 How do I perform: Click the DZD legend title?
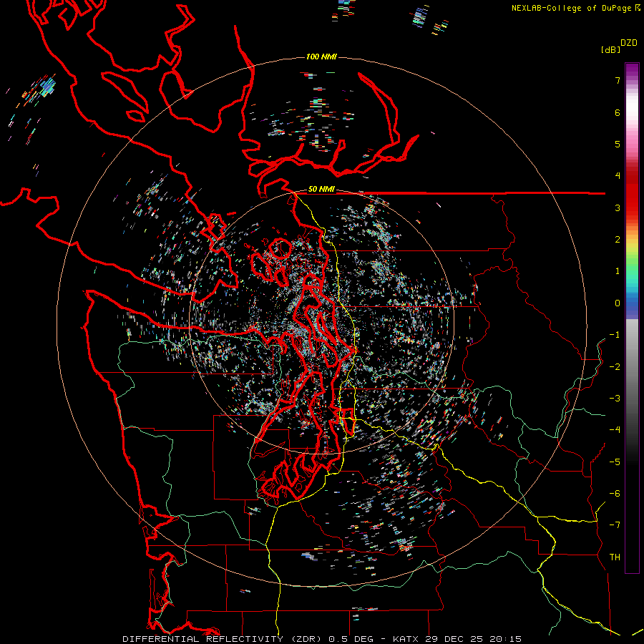629,43
